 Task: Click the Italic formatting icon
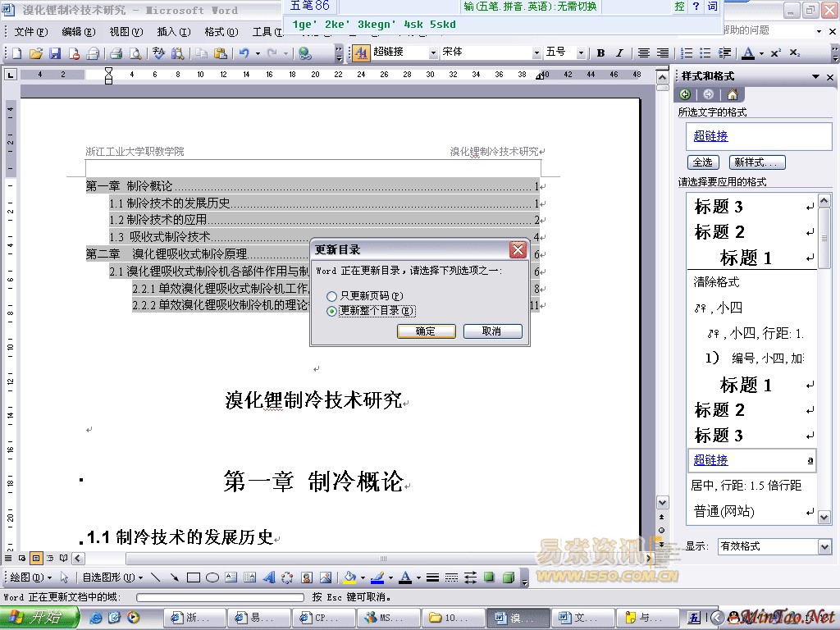click(619, 53)
